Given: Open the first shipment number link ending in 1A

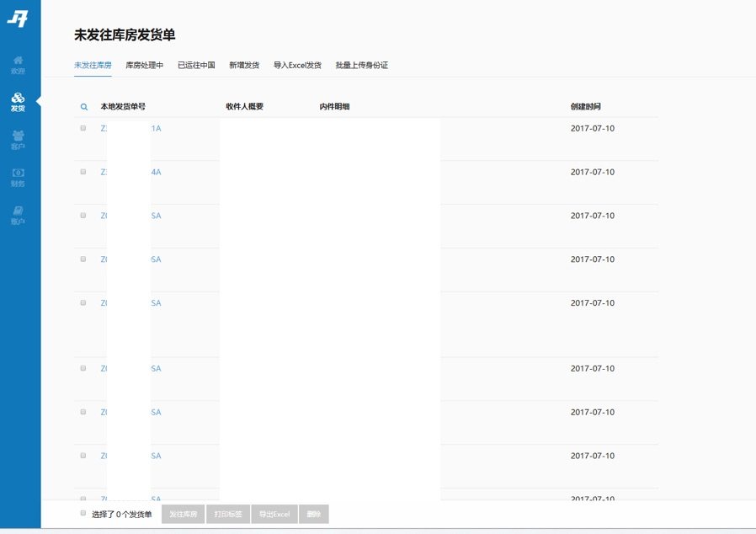Looking at the screenshot, I should [156, 128].
